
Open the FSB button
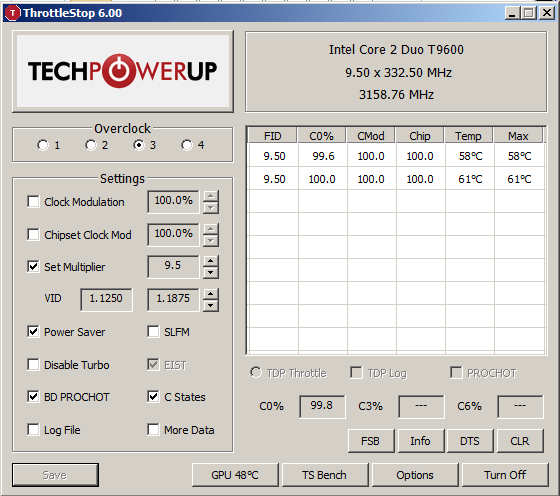tap(371, 441)
